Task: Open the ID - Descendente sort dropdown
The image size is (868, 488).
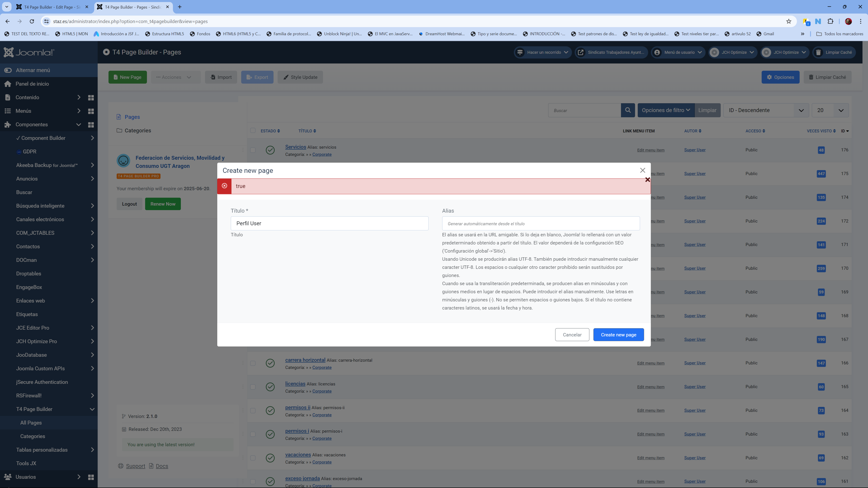Action: pos(766,110)
